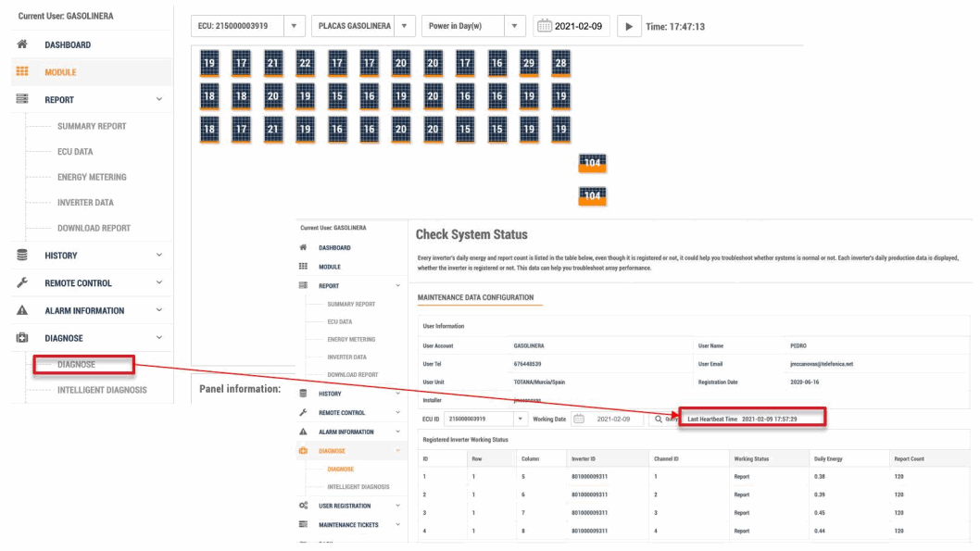Expand Maintenance Tickets chevron
The image size is (980, 551).
[x=397, y=525]
